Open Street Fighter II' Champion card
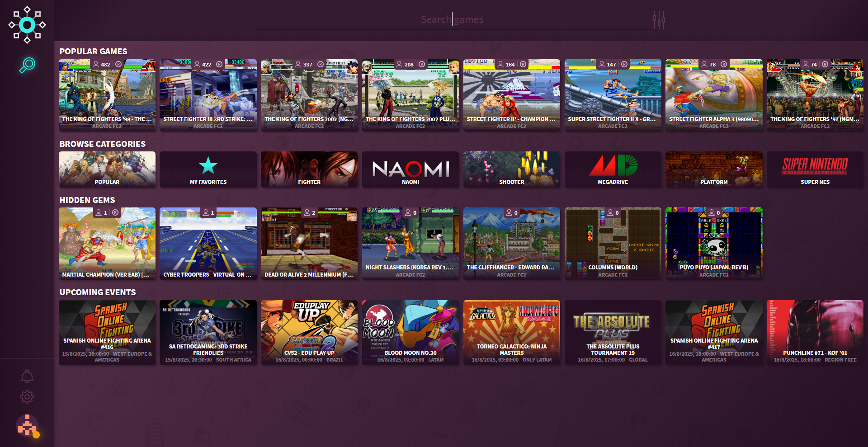 coord(512,95)
